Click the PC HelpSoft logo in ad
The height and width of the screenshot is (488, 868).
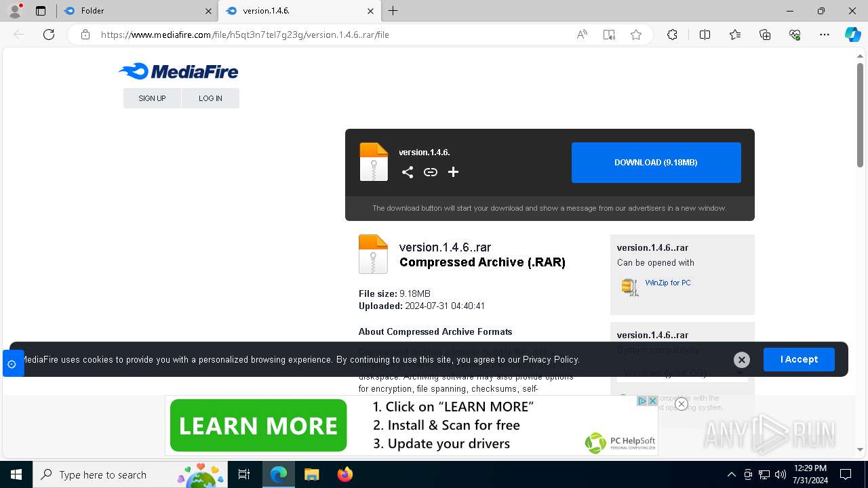[620, 443]
